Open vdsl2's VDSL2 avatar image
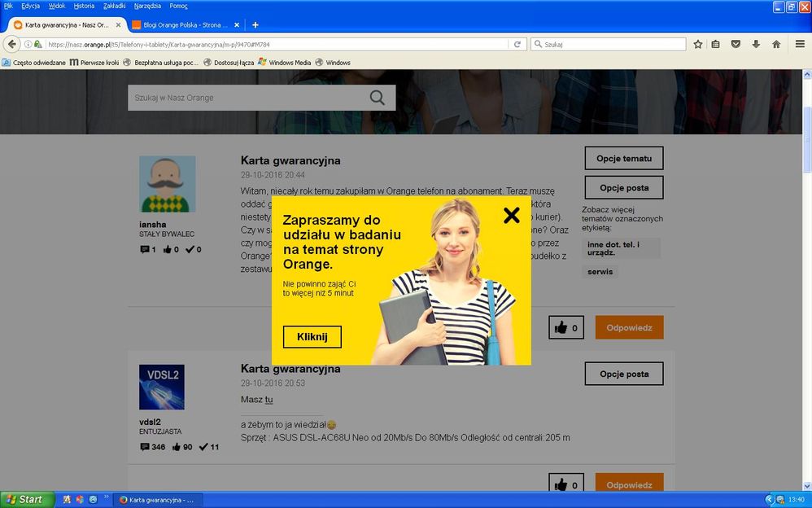Viewport: 812px width, 508px height. point(162,388)
